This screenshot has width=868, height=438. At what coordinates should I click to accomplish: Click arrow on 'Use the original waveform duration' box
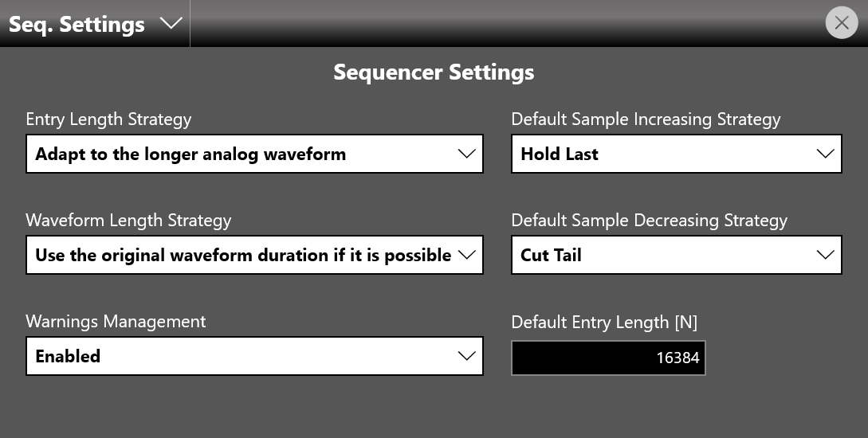point(466,255)
